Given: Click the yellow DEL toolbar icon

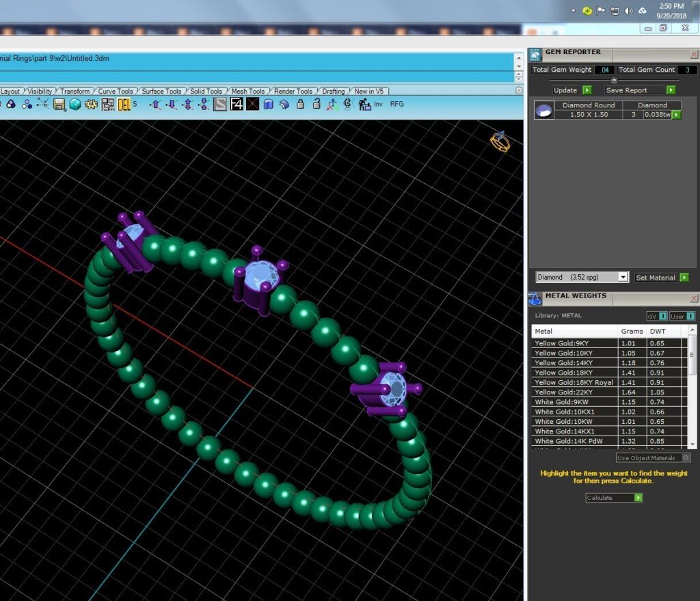Looking at the screenshot, I should pyautogui.click(x=124, y=105).
